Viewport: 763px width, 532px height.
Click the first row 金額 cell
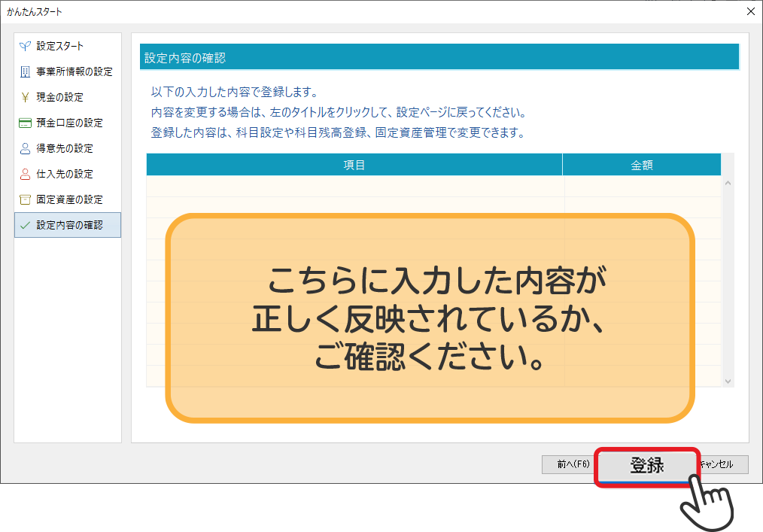641,186
